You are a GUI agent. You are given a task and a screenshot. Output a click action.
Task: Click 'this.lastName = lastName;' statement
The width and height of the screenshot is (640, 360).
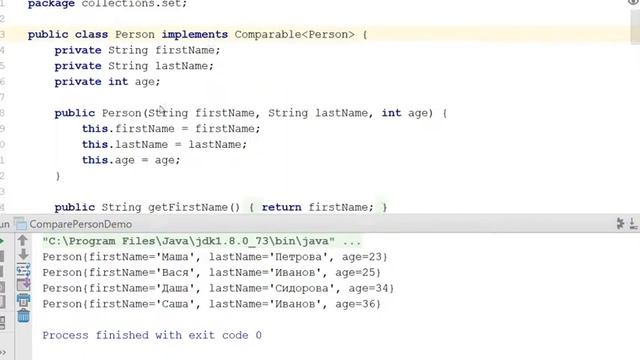click(x=164, y=144)
